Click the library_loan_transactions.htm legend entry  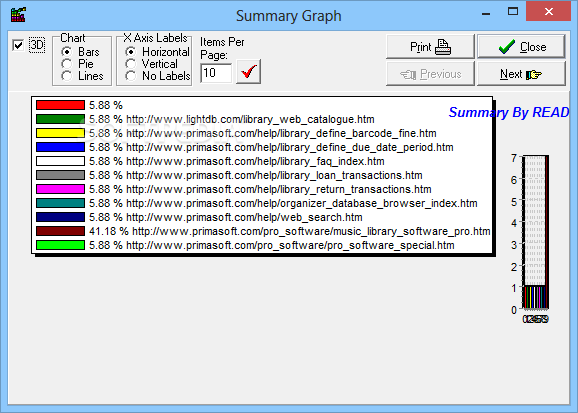tap(256, 176)
